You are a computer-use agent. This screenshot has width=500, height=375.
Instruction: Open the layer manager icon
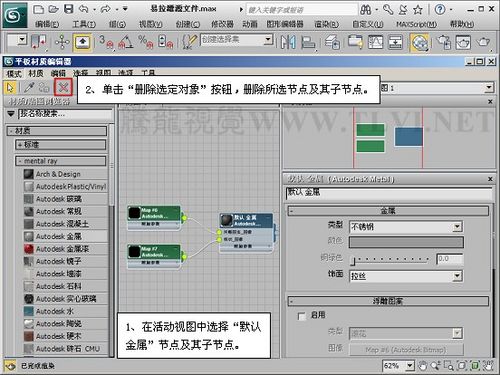pyautogui.click(x=332, y=42)
